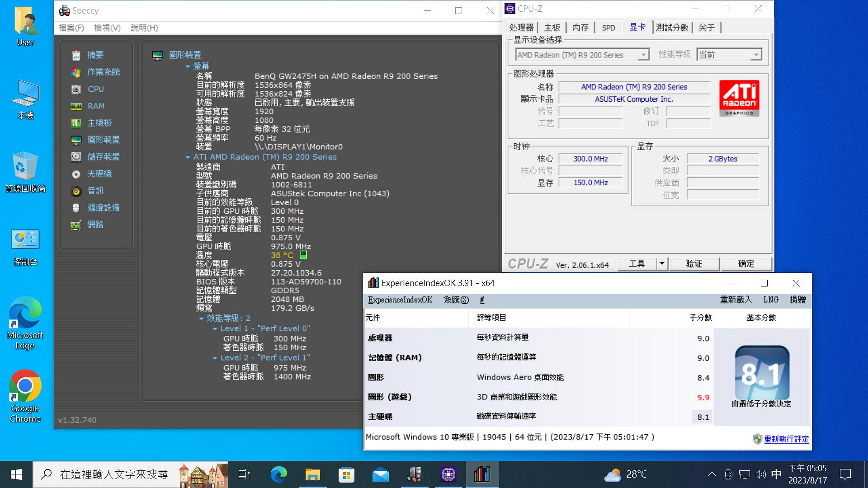Screen dimensions: 868x488
Task: Switch to the 主板 tab in CPU-Z
Action: (552, 28)
